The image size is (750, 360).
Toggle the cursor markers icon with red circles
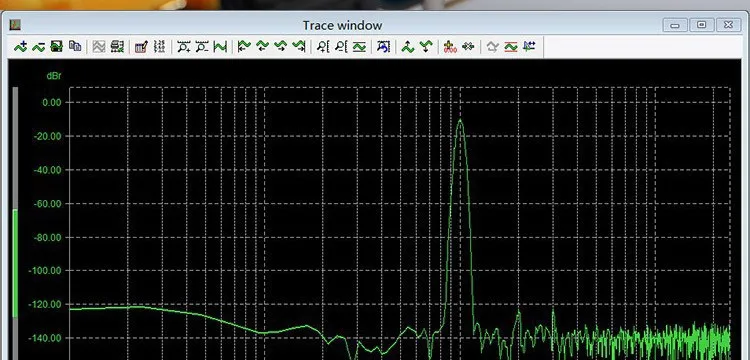coord(450,46)
